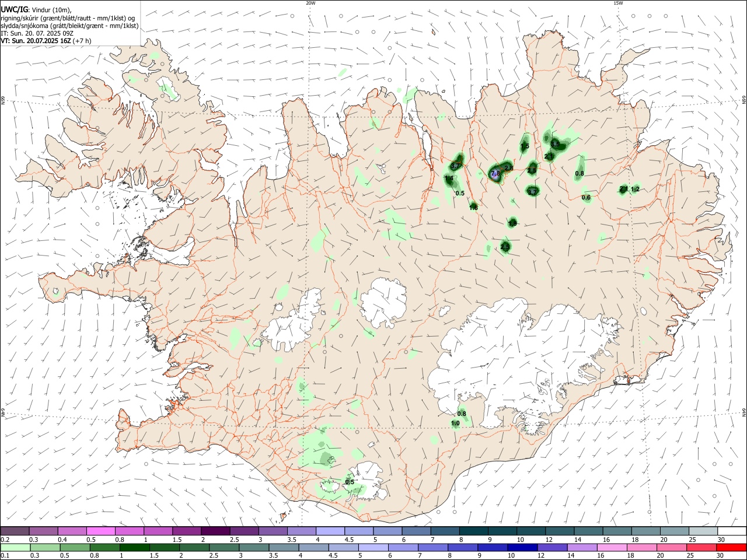Screen dimensions: 747x560
Task: Click the 15W longitude label
Action: 618,3
